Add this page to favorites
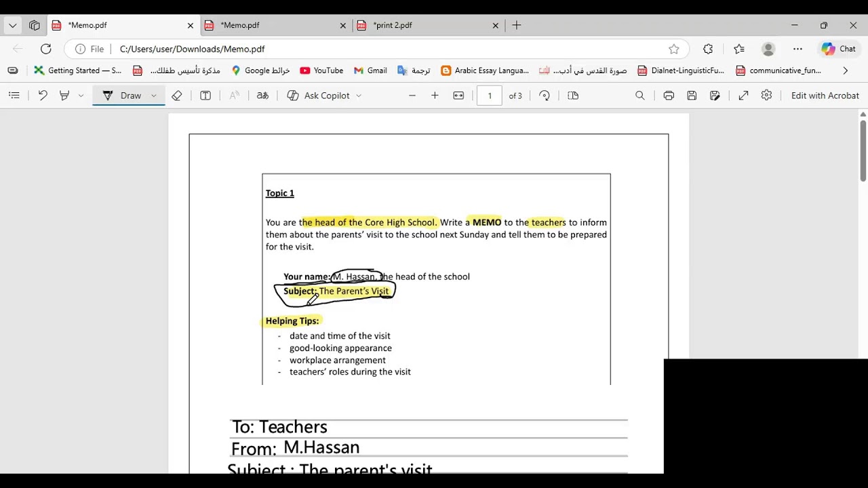The height and width of the screenshot is (488, 868). [x=673, y=49]
